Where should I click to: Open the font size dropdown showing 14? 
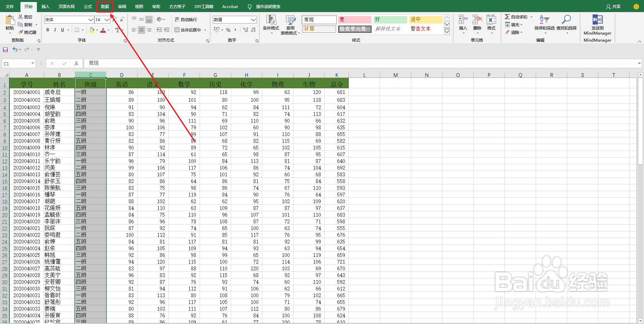tap(107, 19)
